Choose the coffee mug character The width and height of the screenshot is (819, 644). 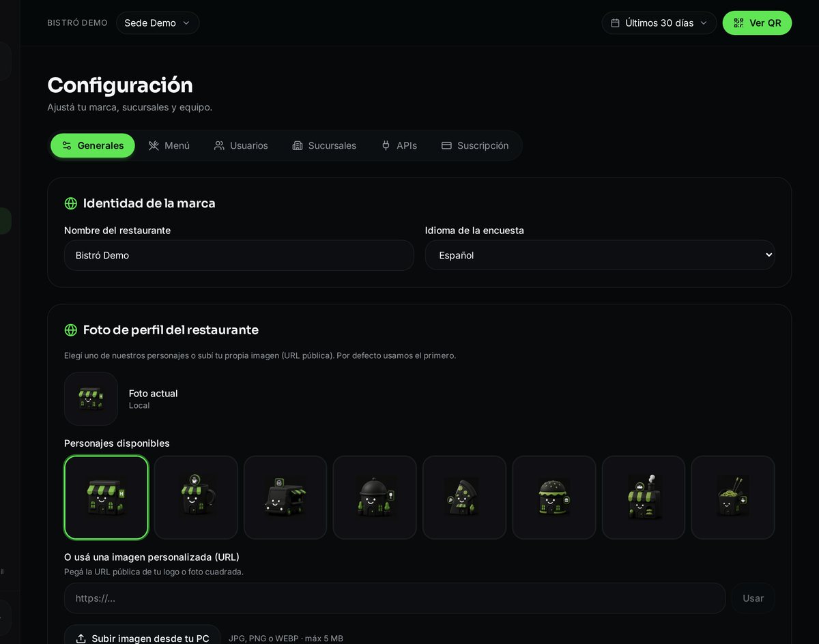[196, 497]
